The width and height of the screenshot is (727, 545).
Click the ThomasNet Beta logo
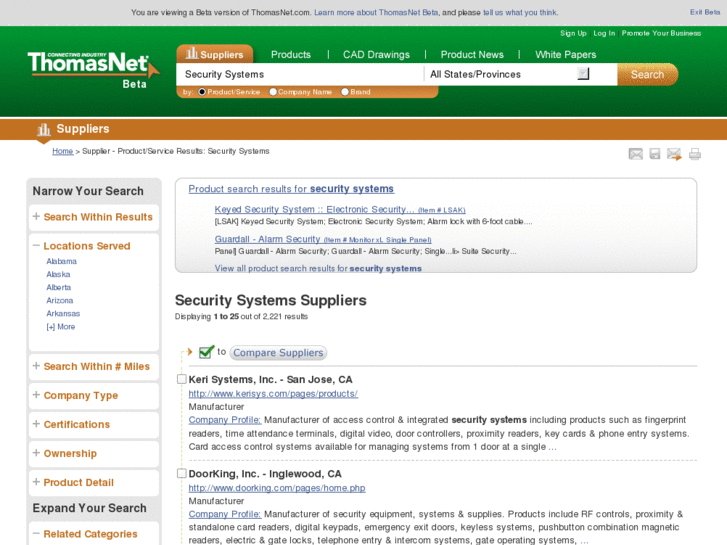[x=93, y=70]
